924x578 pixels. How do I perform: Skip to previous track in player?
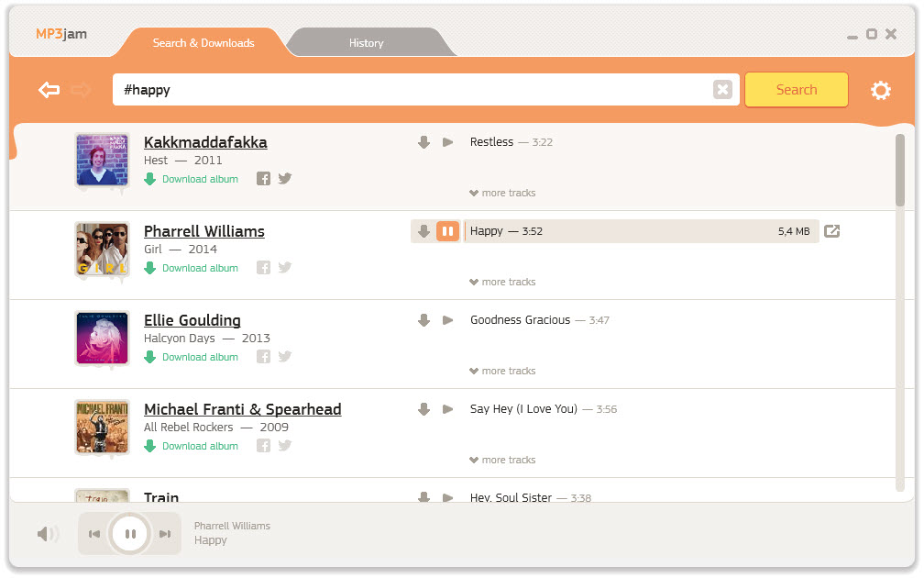click(94, 534)
